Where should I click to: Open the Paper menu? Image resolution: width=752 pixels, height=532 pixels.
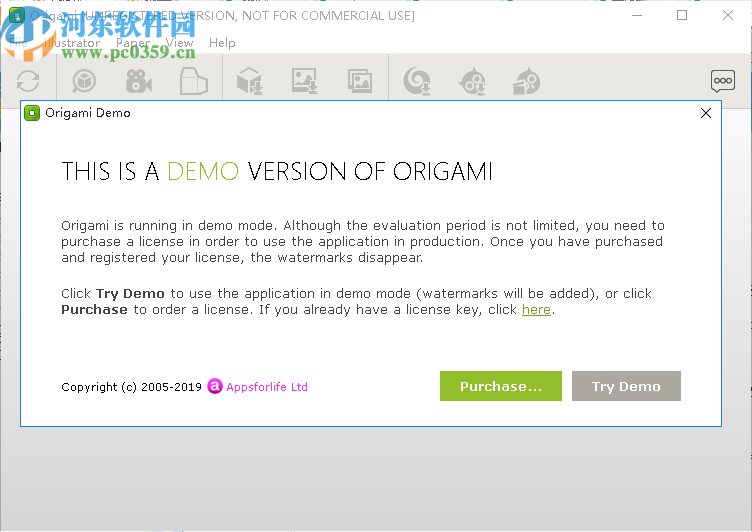point(133,43)
